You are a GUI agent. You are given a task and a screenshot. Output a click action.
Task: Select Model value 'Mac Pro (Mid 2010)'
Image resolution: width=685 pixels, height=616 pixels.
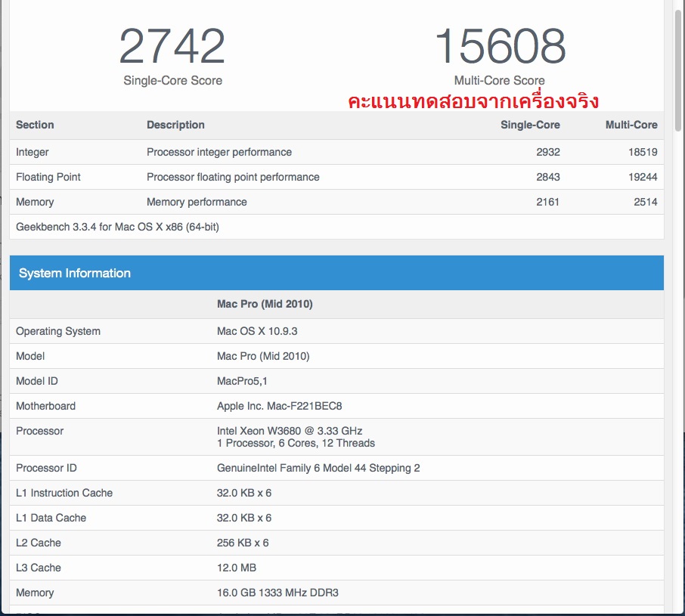tap(263, 356)
